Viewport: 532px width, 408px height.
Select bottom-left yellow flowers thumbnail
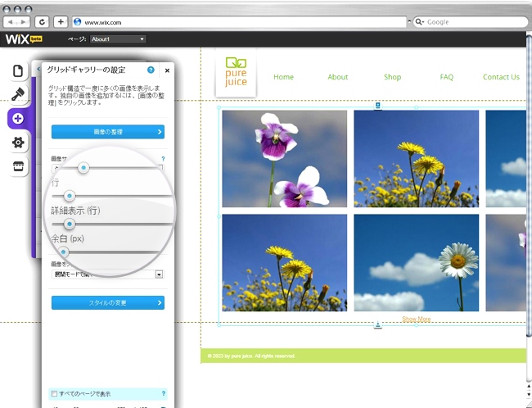[x=284, y=263]
